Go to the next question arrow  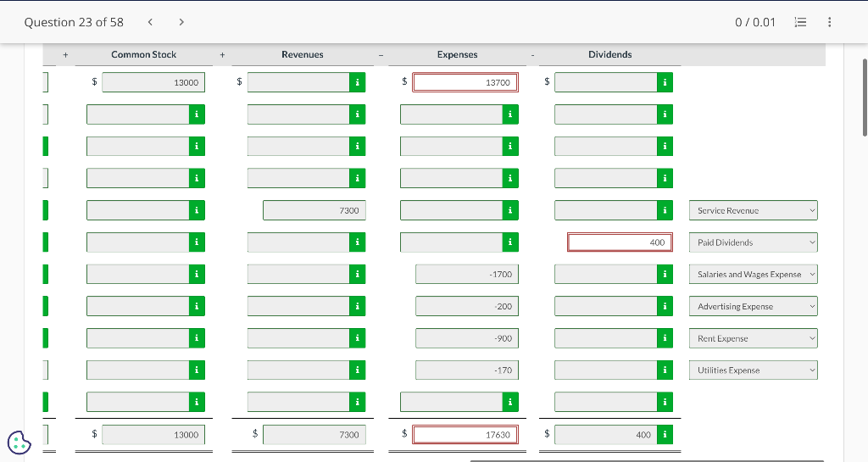pyautogui.click(x=181, y=22)
